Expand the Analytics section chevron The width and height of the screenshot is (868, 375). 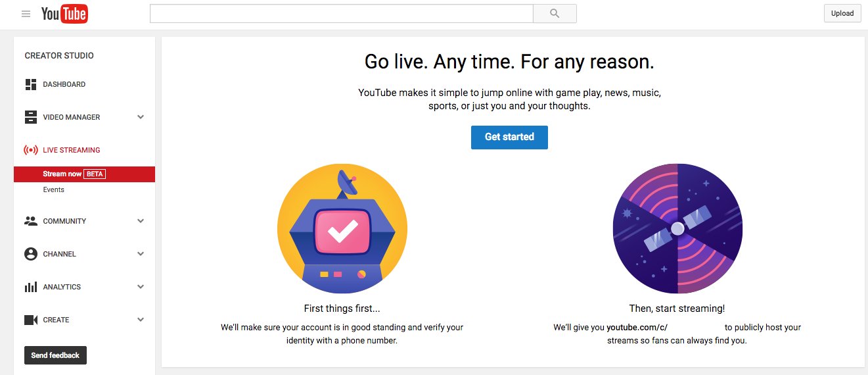point(141,287)
